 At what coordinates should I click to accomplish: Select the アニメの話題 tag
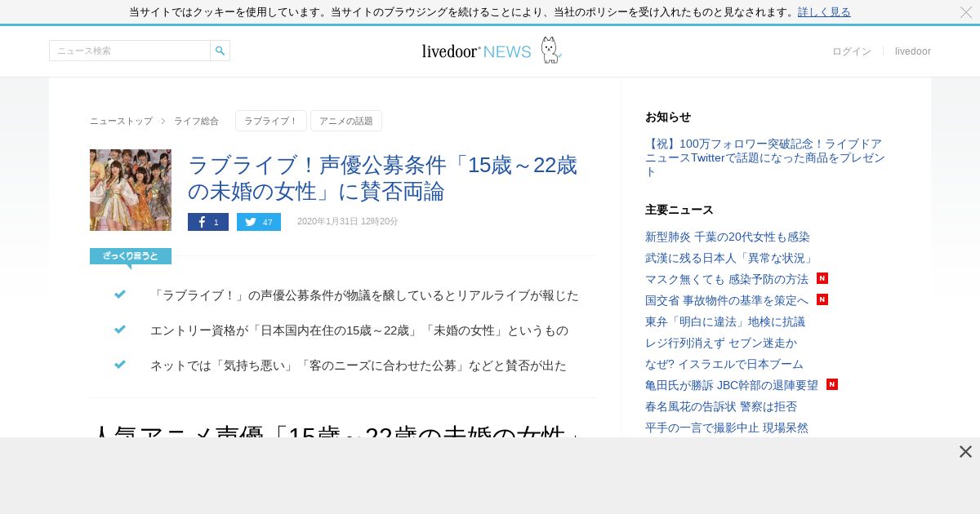pyautogui.click(x=346, y=121)
